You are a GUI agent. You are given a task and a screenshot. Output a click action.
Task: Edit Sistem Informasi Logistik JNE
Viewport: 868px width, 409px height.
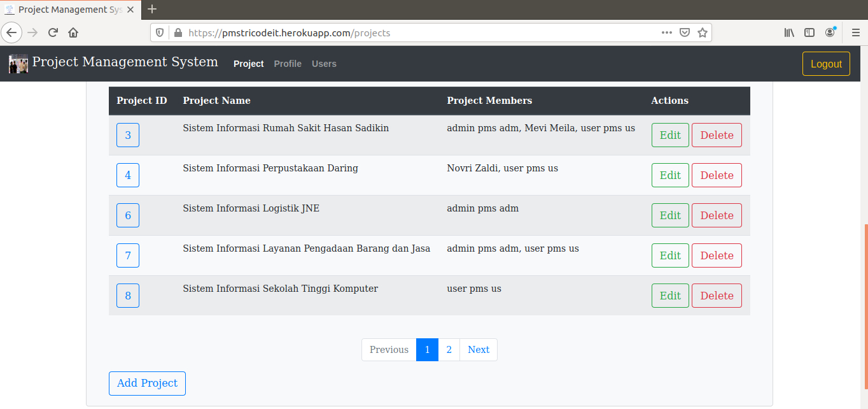coord(670,215)
